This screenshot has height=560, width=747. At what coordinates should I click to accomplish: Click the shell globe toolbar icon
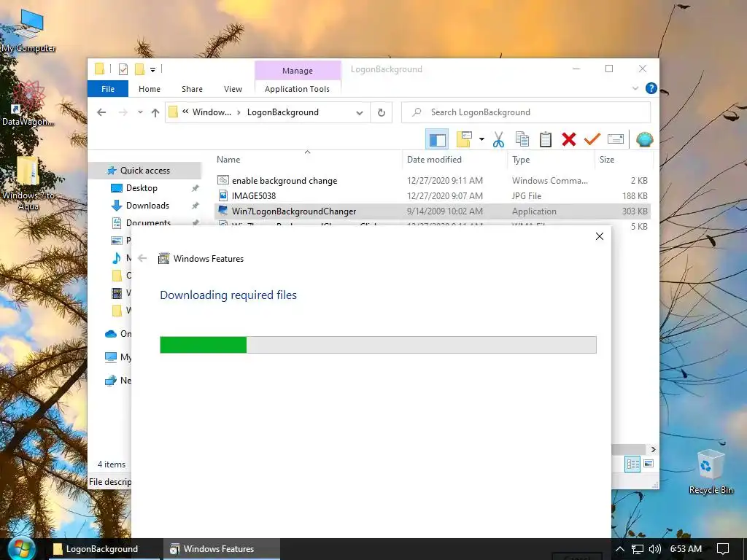(644, 139)
